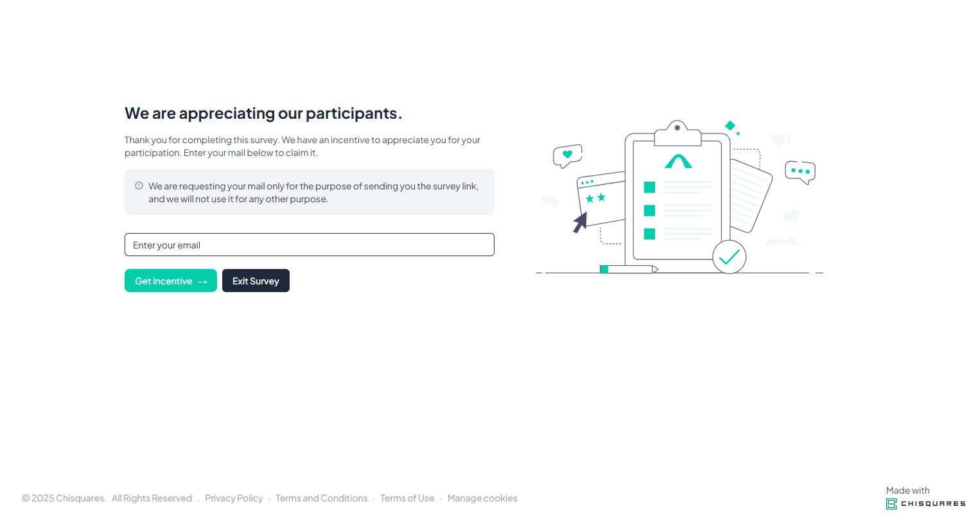Click the green checkmark badge on the clipboard
Viewport: 980px width, 520px height.
pos(730,257)
